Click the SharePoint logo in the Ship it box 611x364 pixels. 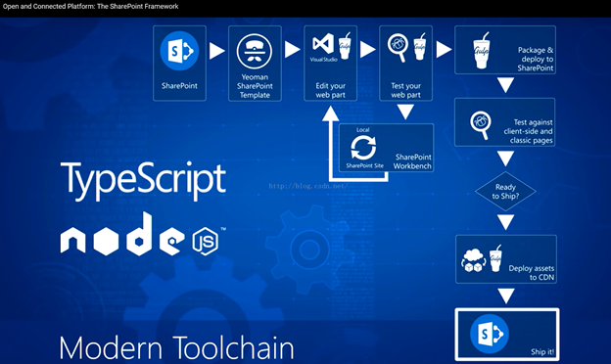[490, 334]
